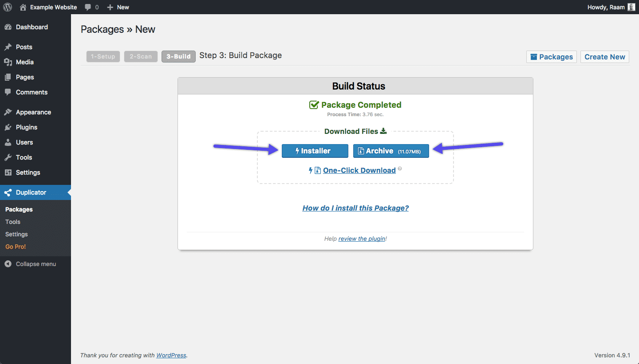Click the Plugins plug icon
The height and width of the screenshot is (364, 639).
click(8, 127)
